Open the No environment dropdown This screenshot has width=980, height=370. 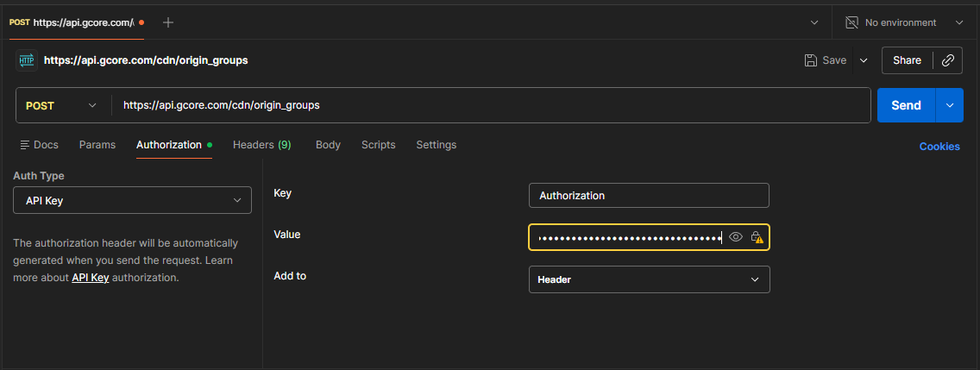point(904,22)
